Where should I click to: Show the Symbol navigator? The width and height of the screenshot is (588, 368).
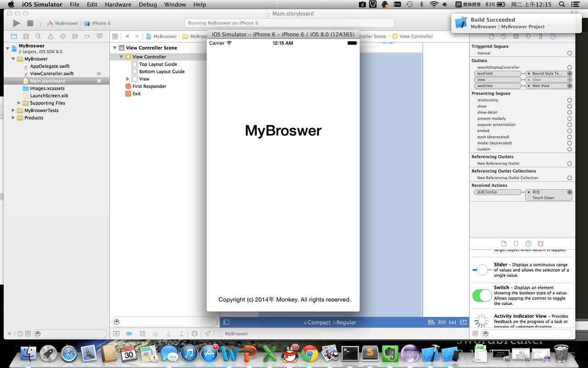click(26, 36)
